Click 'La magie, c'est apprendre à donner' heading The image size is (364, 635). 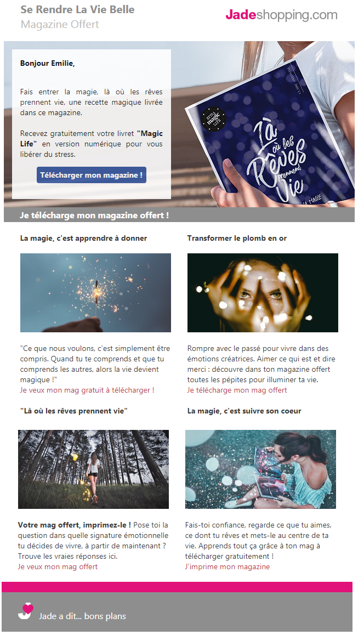tap(83, 238)
